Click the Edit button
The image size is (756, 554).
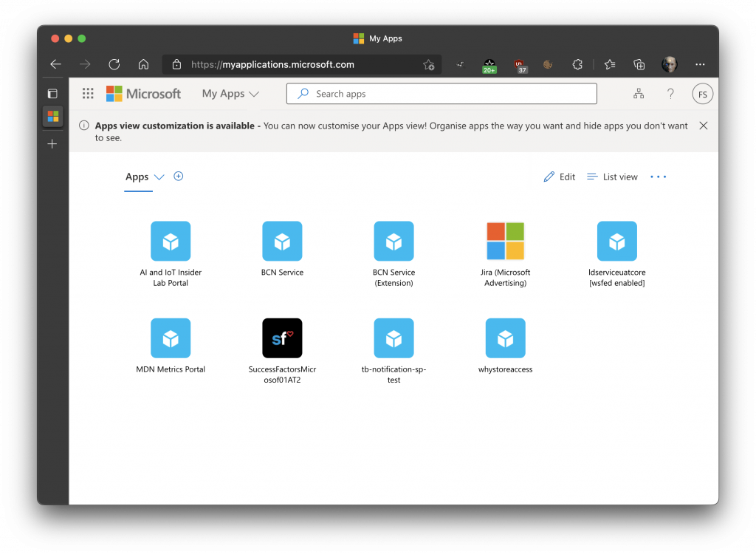[x=559, y=177]
